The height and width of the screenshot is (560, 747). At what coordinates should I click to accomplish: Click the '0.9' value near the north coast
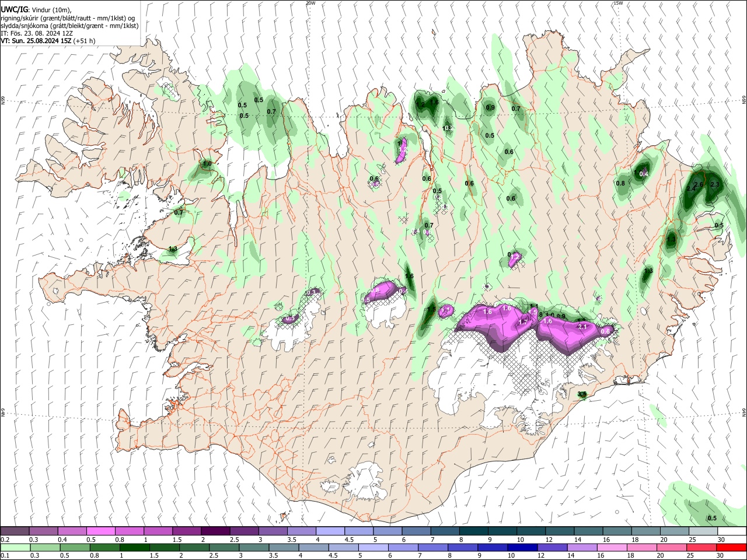(490, 107)
